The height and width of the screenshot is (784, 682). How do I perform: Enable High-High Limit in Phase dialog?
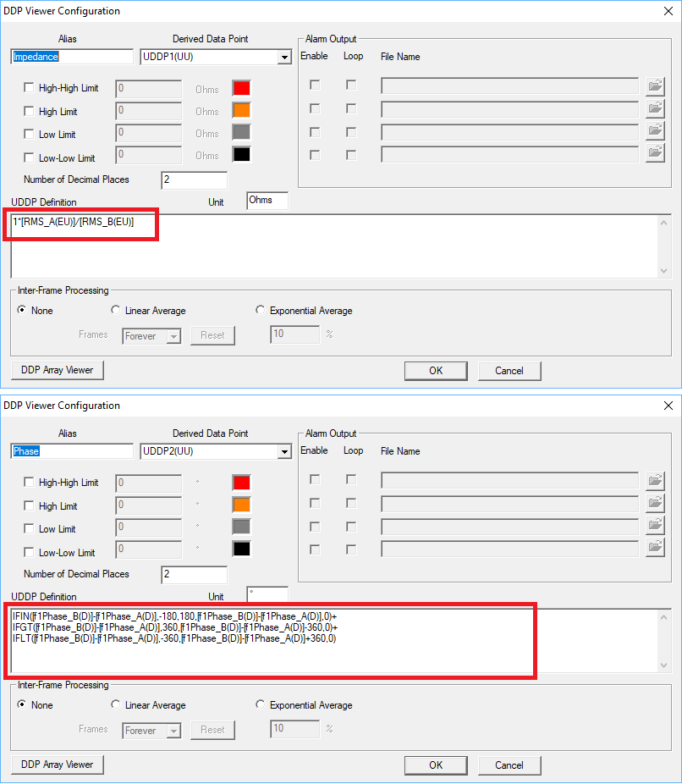click(x=29, y=482)
